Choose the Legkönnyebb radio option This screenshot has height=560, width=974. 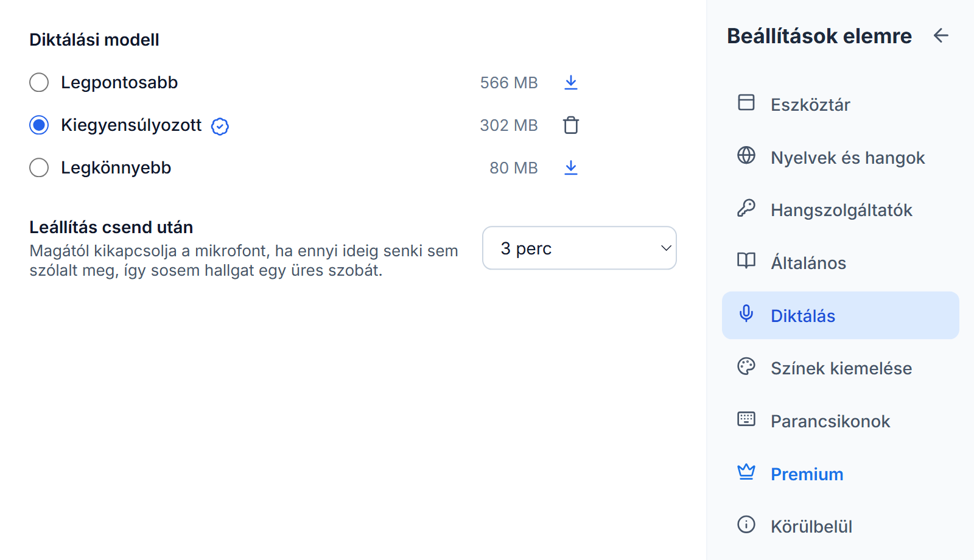pos(39,167)
